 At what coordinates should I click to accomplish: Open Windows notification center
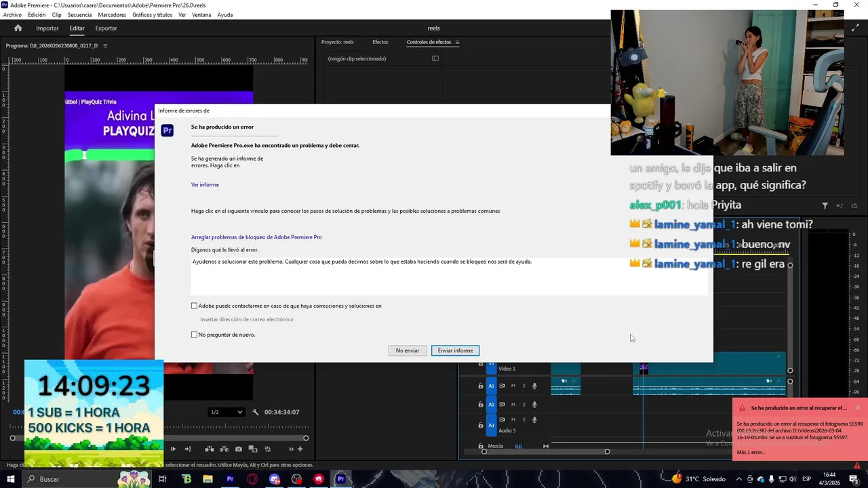(854, 479)
